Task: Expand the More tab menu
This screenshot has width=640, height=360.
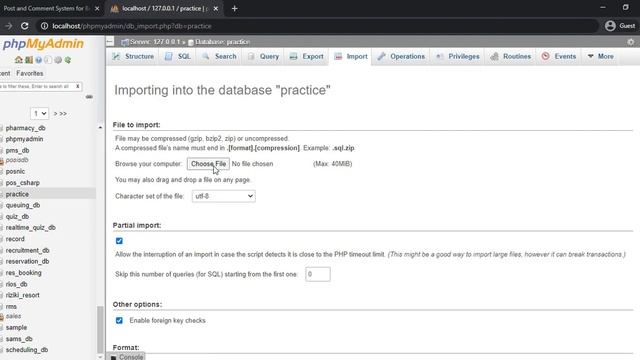Action: pyautogui.click(x=600, y=56)
